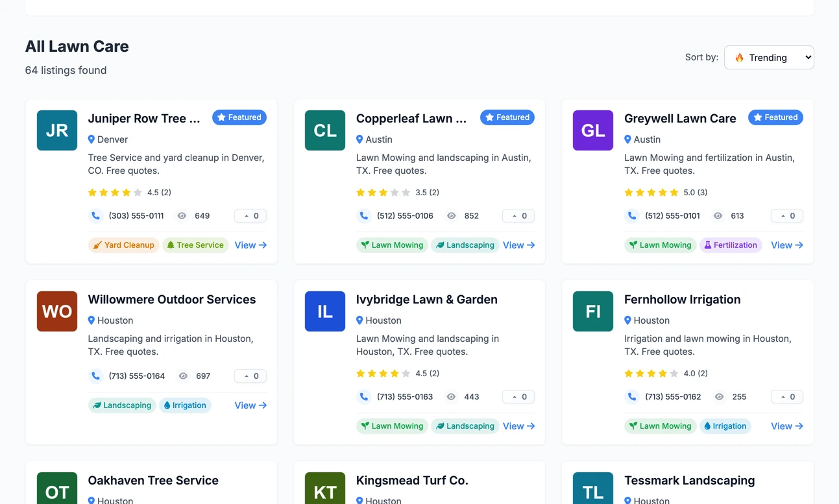
Task: Click the IL avatar for Ivybridge Lawn
Action: point(325,311)
